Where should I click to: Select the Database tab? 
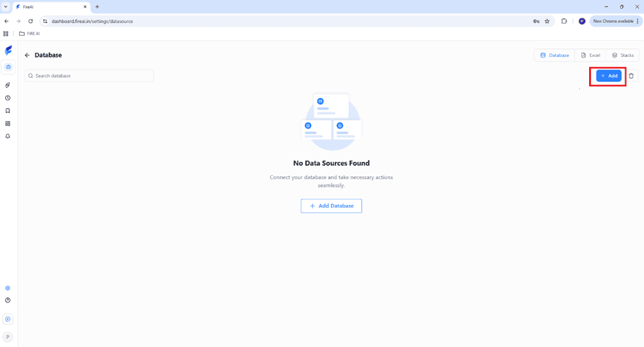pos(555,56)
